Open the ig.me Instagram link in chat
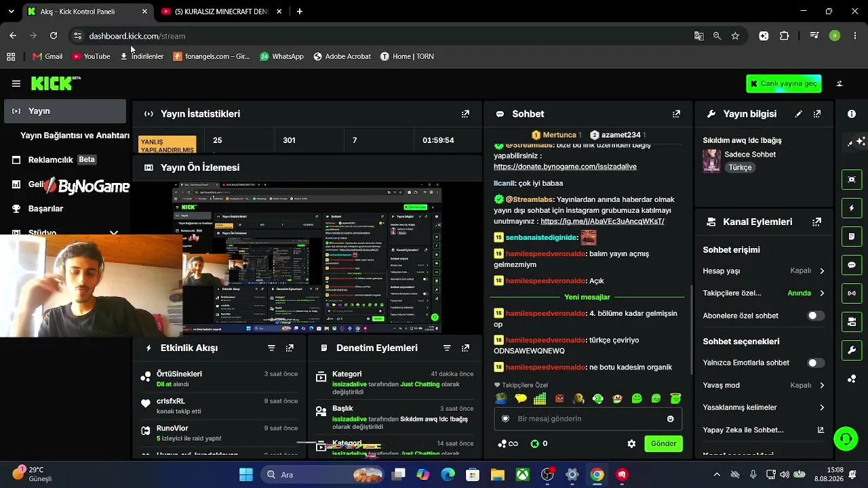 coord(602,222)
